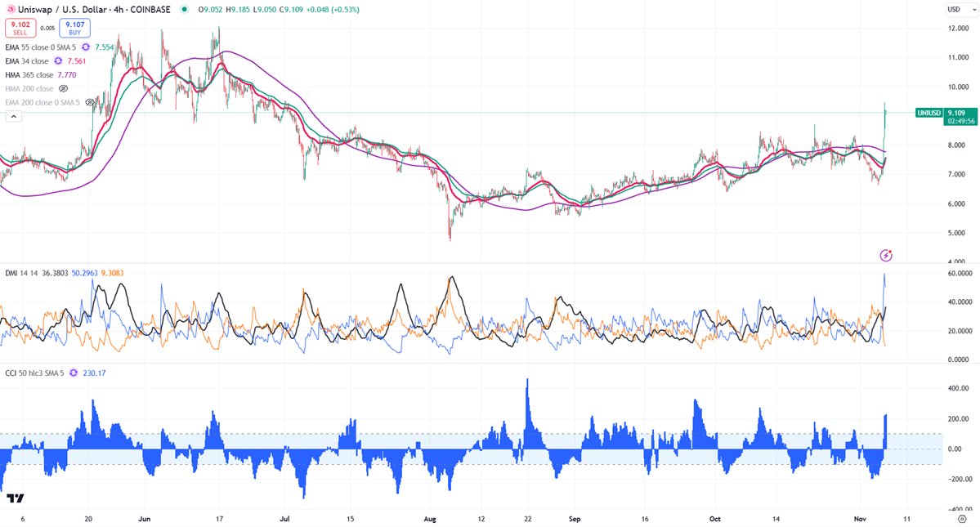Open the USD currency dropdown
This screenshot has height=527, width=980.
[x=960, y=9]
